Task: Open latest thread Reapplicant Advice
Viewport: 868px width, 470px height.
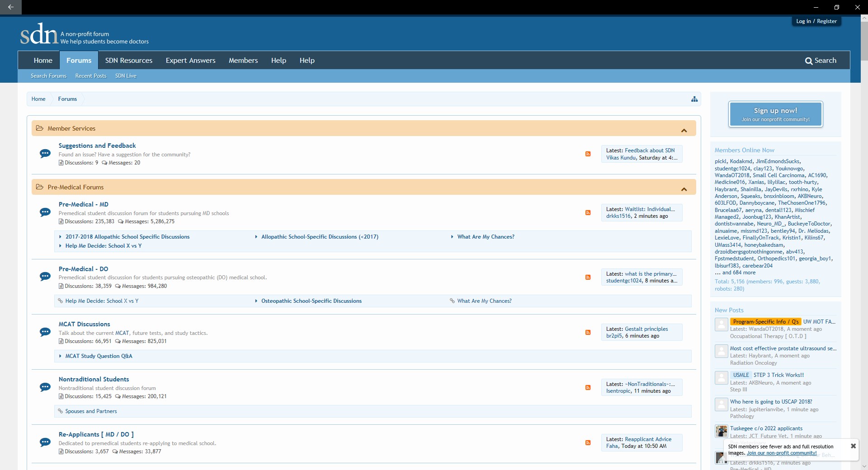Action: 648,439
